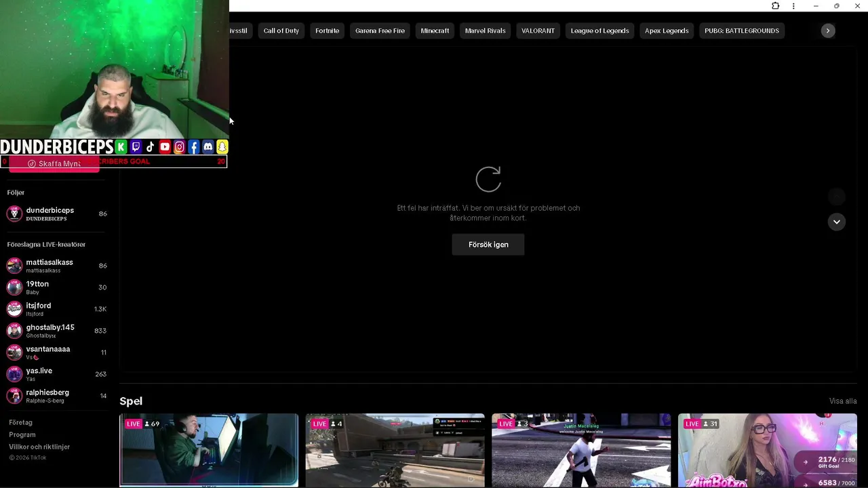Select the PUBG: BATTLEGROUNDS category chip
Screen dimensions: 868x488
coord(742,30)
